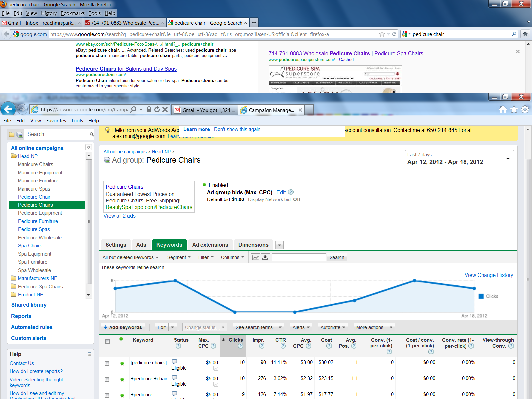Click the keyword search input field
This screenshot has width=532, height=399.
[299, 257]
